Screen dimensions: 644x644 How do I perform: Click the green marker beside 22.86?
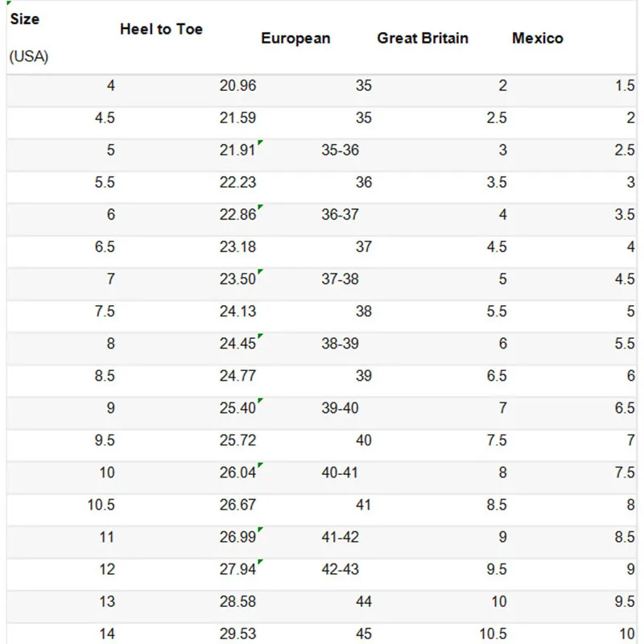[x=260, y=207]
